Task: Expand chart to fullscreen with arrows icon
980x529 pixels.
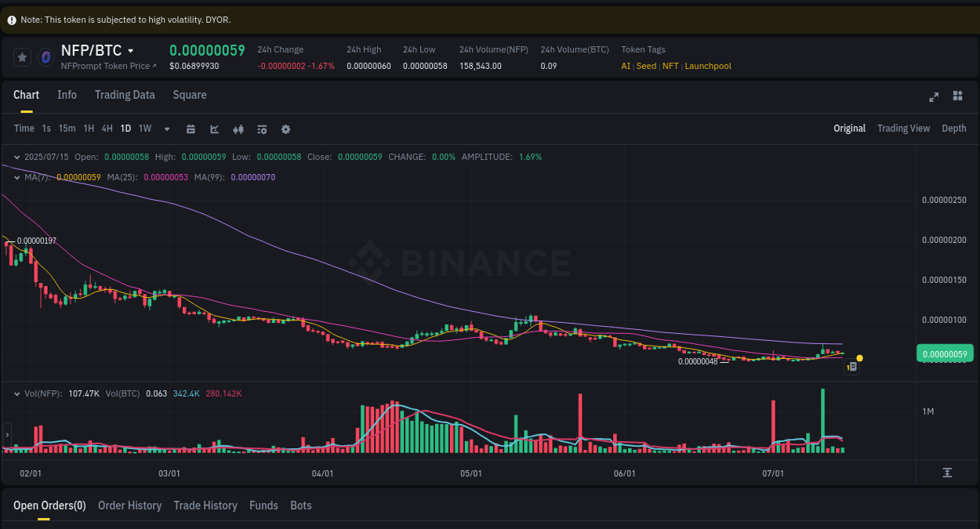Action: point(934,96)
